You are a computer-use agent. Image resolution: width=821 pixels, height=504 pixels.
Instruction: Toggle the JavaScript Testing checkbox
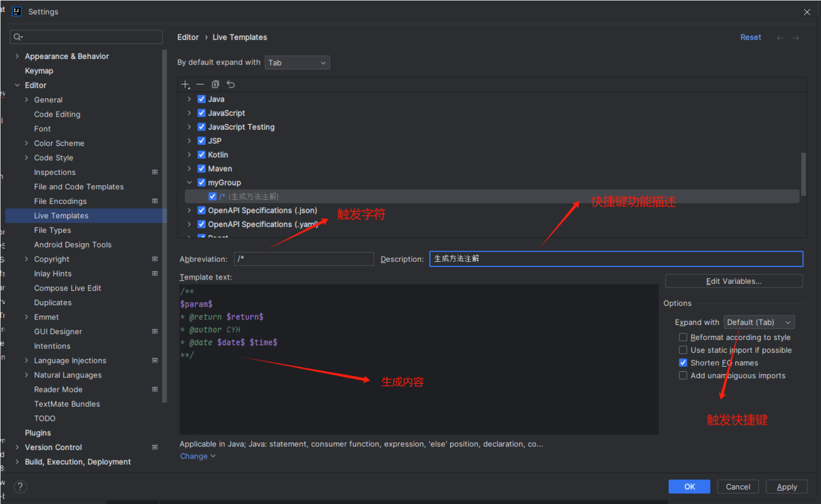click(x=201, y=127)
